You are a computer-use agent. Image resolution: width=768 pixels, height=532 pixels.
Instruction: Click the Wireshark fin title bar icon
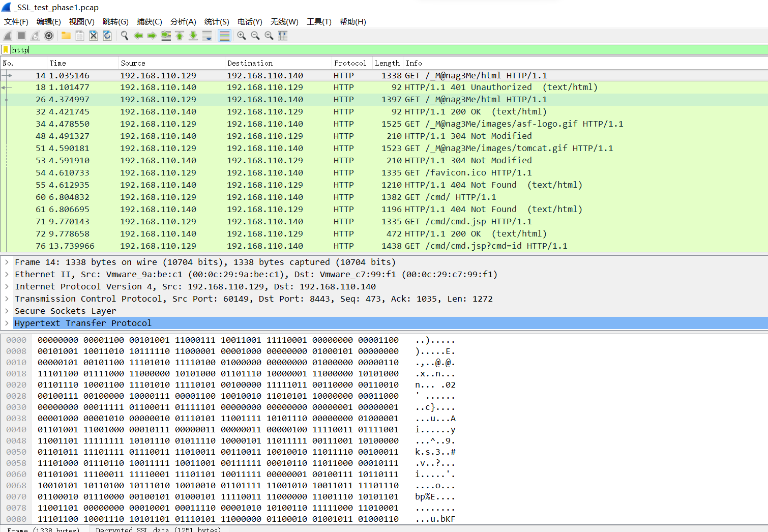[6, 7]
